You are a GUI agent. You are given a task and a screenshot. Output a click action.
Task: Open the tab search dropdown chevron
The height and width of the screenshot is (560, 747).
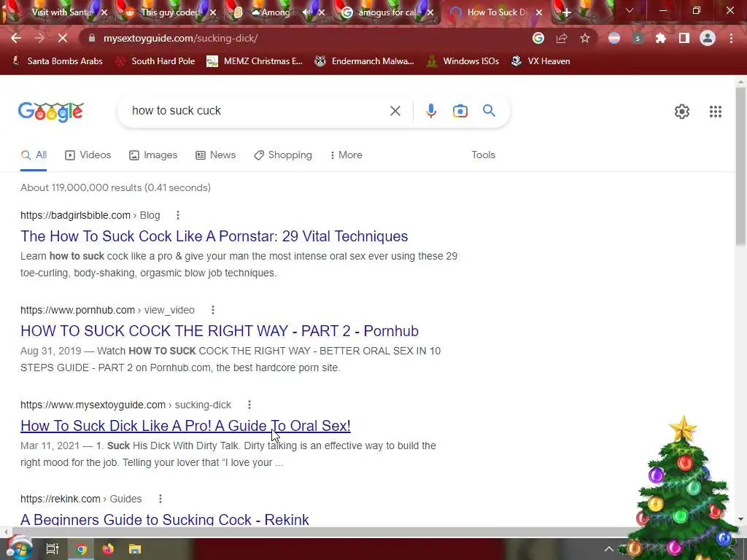pyautogui.click(x=630, y=10)
